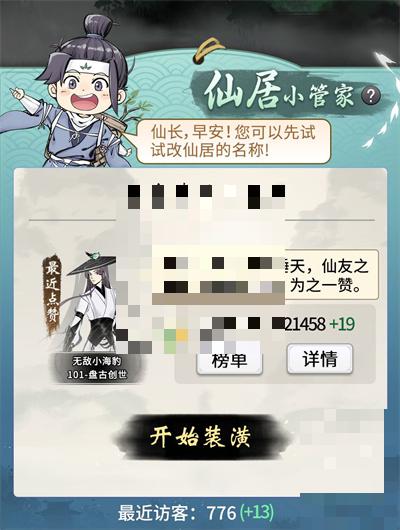Image resolution: width=400 pixels, height=530 pixels.
Task: Click the blurred residence name field
Action: (206, 196)
